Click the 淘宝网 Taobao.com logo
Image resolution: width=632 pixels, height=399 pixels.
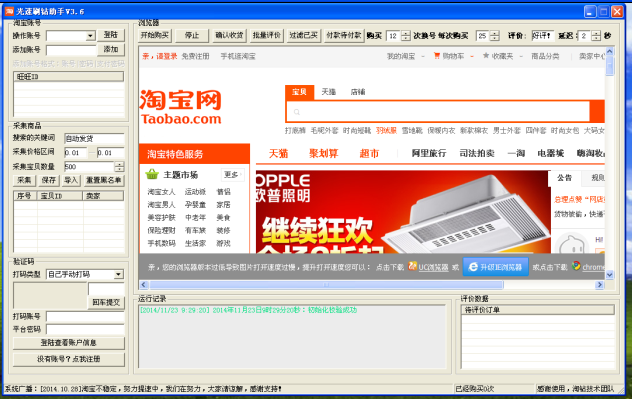181,107
